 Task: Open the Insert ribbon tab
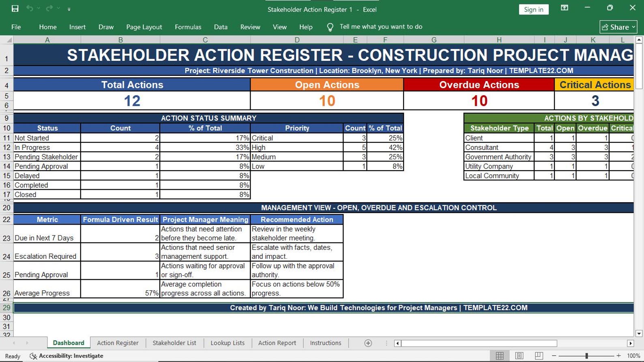coord(77,27)
